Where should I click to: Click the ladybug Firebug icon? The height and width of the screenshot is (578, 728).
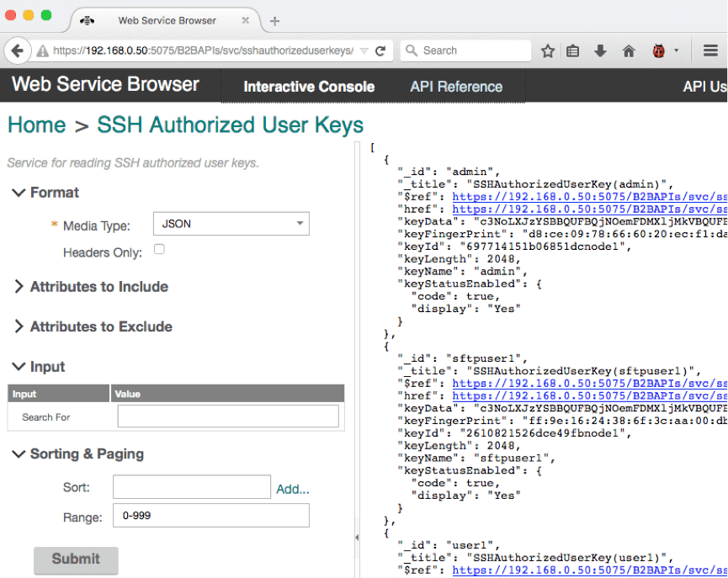[658, 50]
